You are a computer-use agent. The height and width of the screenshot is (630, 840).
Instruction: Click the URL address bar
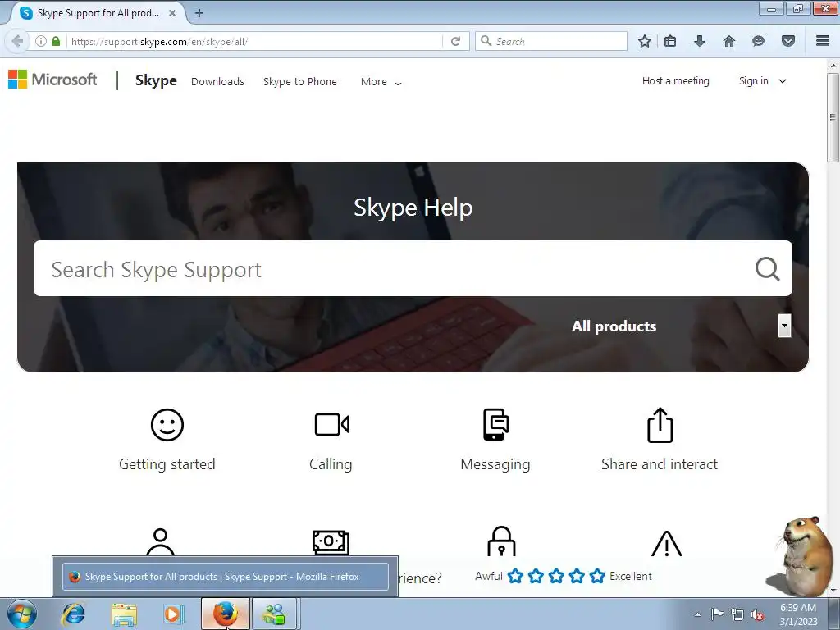pyautogui.click(x=255, y=41)
